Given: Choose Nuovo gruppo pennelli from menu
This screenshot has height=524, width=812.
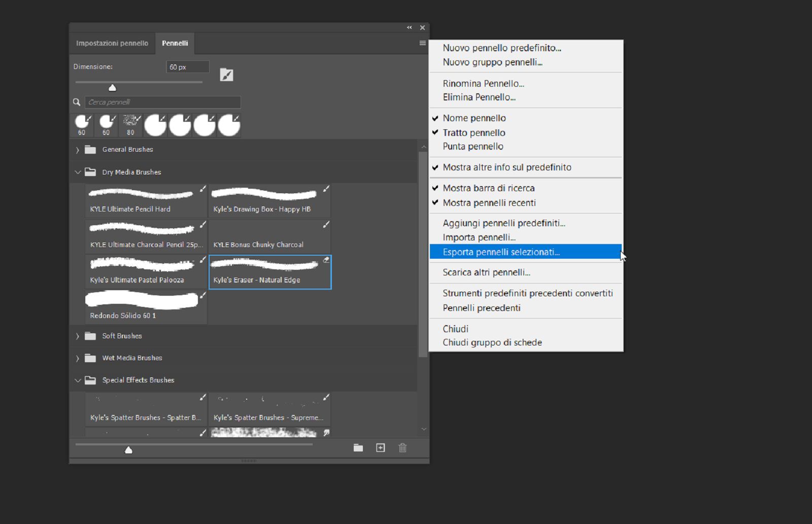Looking at the screenshot, I should pos(526,62).
